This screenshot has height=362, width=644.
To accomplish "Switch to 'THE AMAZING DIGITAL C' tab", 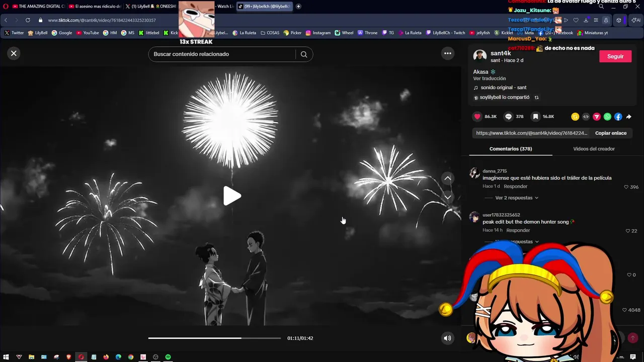I will tap(39, 7).
